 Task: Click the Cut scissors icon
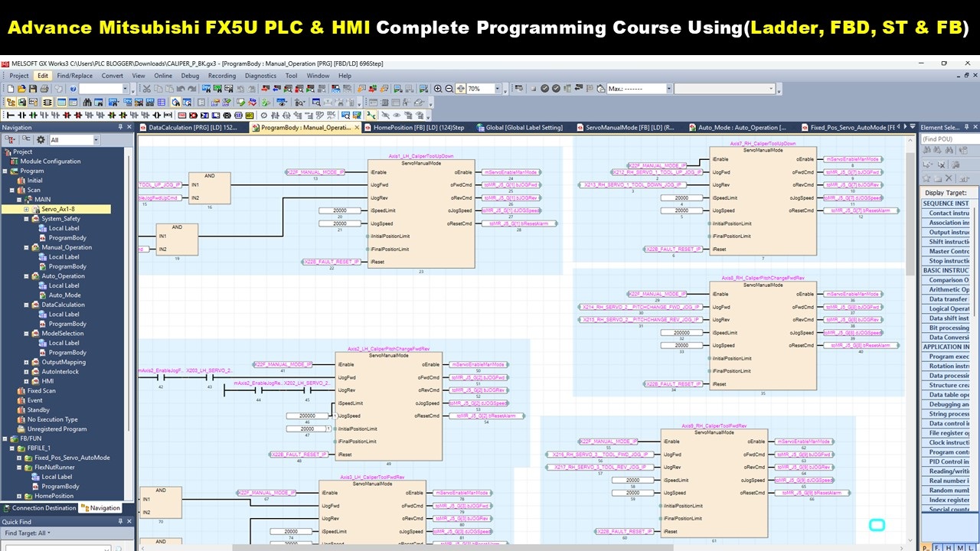pos(146,88)
